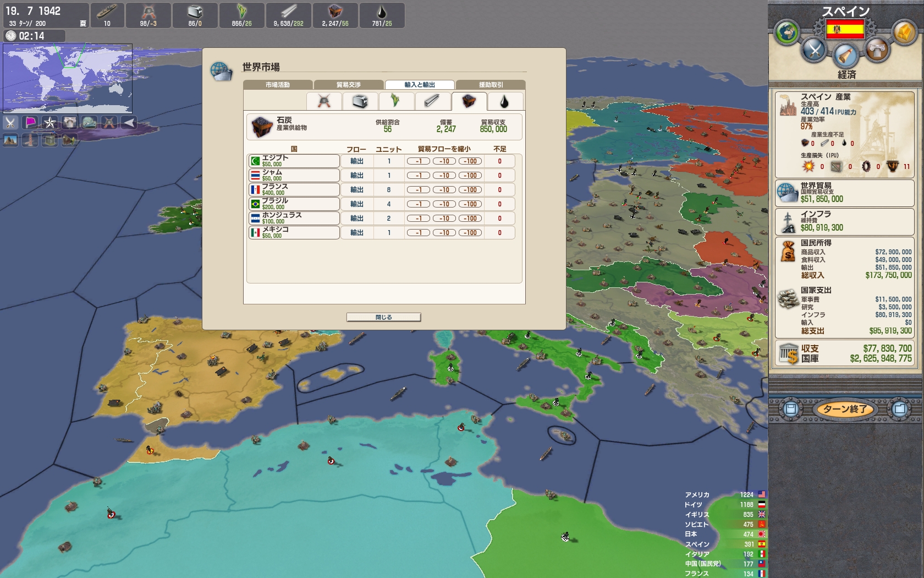Expand the 世界貿易 income panel
Viewport: 924px width, 578px height.
(844, 193)
